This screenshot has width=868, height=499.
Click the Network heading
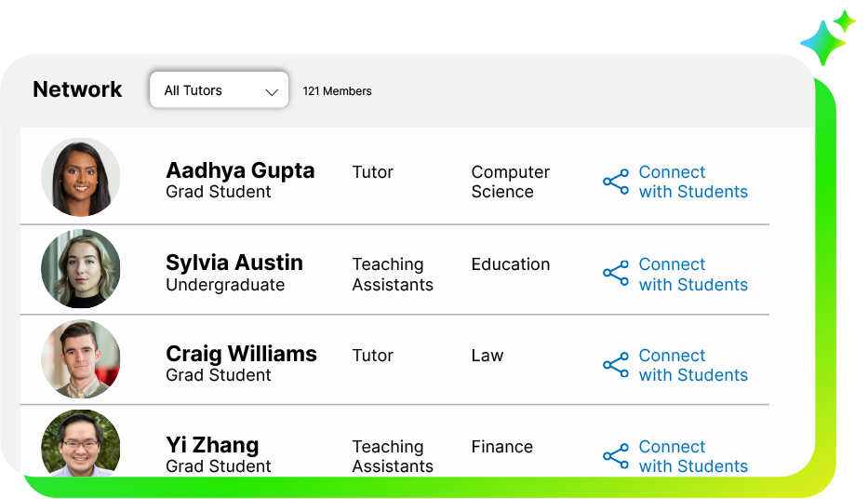coord(77,89)
